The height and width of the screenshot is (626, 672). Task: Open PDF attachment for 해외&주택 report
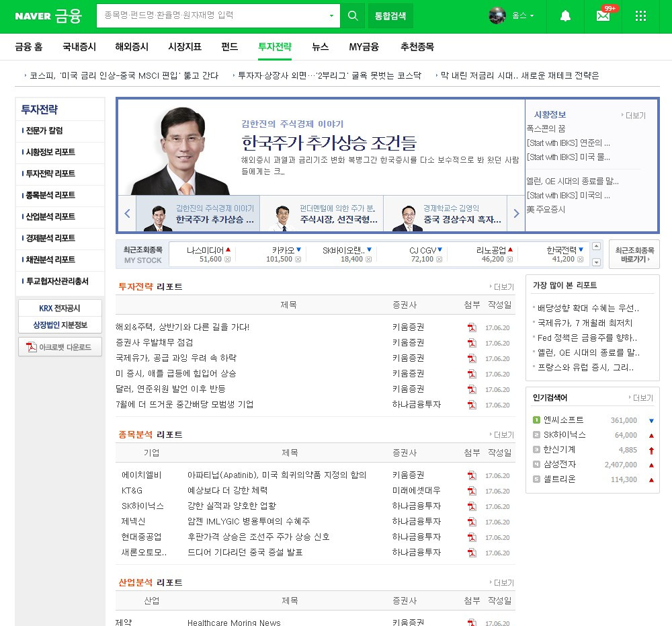(472, 327)
